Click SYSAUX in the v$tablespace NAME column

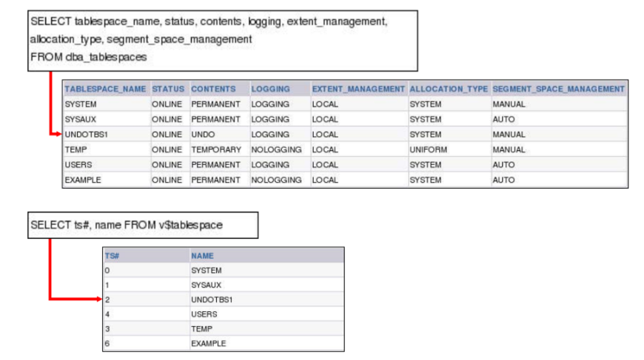pos(207,285)
